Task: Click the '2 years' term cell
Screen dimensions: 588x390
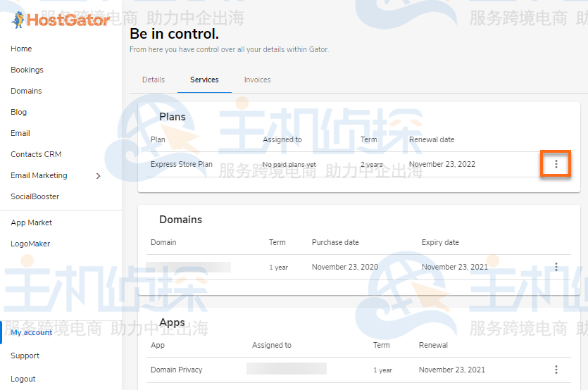Action: [x=372, y=165]
